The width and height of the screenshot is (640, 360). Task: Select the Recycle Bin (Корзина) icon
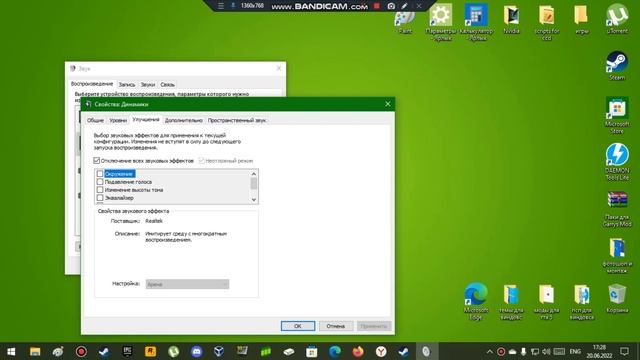coord(617,298)
